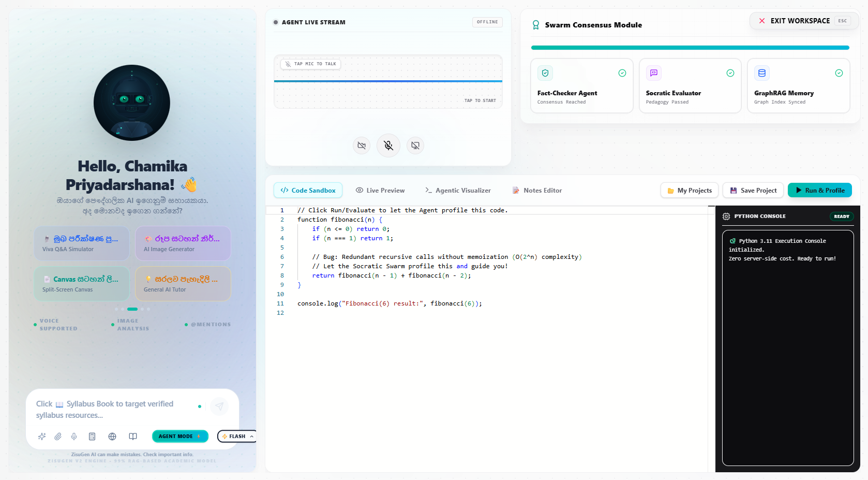868x480 pixels.
Task: Click the Fact-Checker Agent green checkmark
Action: pyautogui.click(x=622, y=73)
